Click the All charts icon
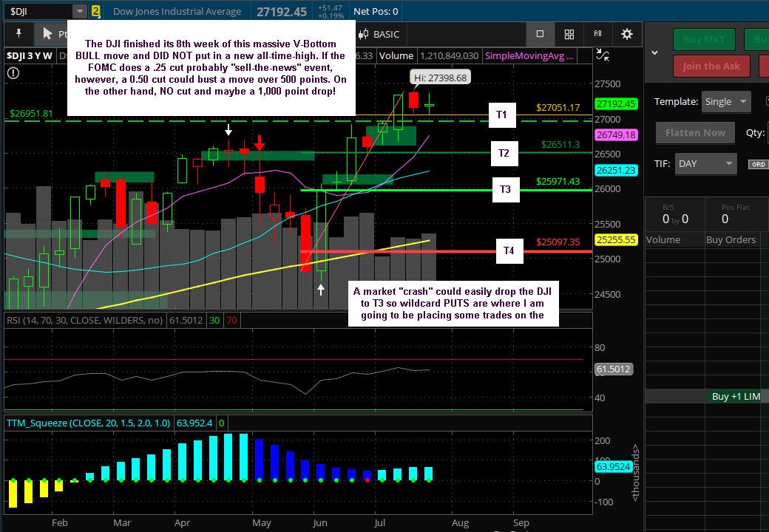769x532 pixels. [x=598, y=33]
